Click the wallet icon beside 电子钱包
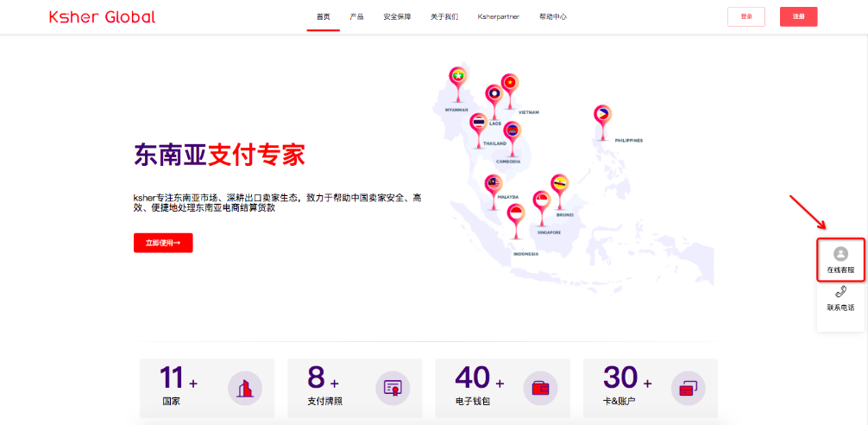This screenshot has height=425, width=868. (541, 388)
